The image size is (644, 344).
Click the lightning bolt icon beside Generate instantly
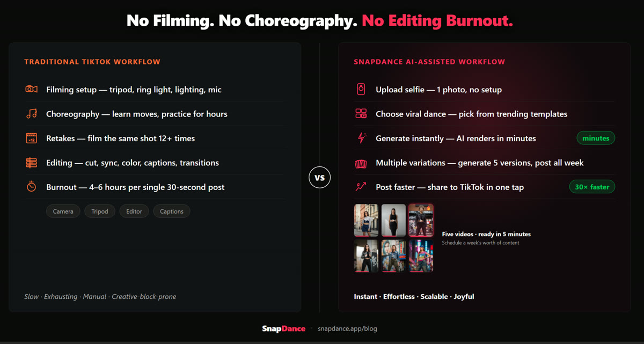click(361, 138)
